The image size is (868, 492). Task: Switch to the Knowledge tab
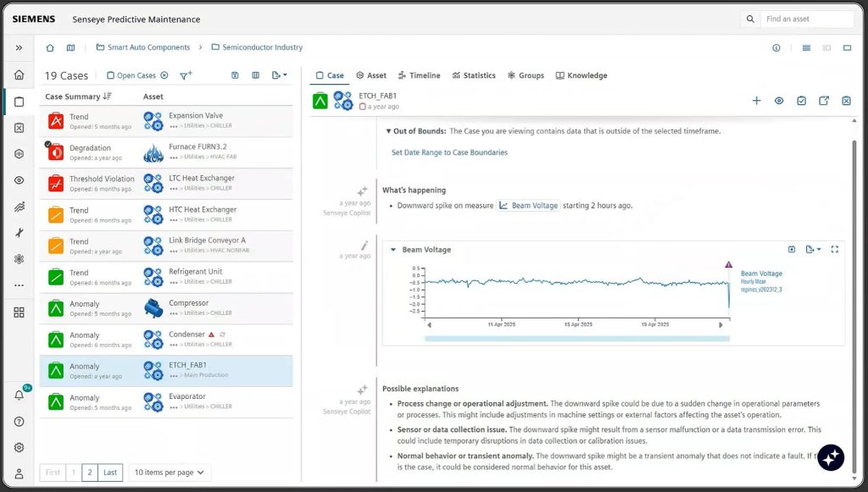coord(581,75)
